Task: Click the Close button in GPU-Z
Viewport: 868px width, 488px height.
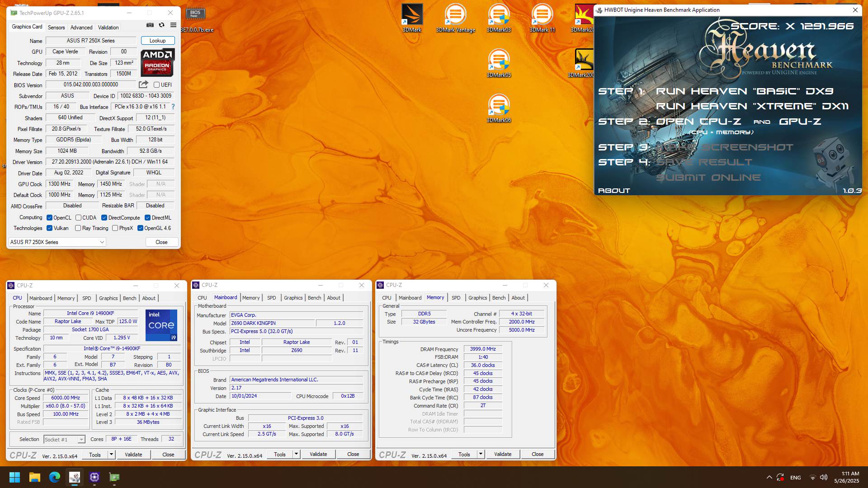Action: 161,242
